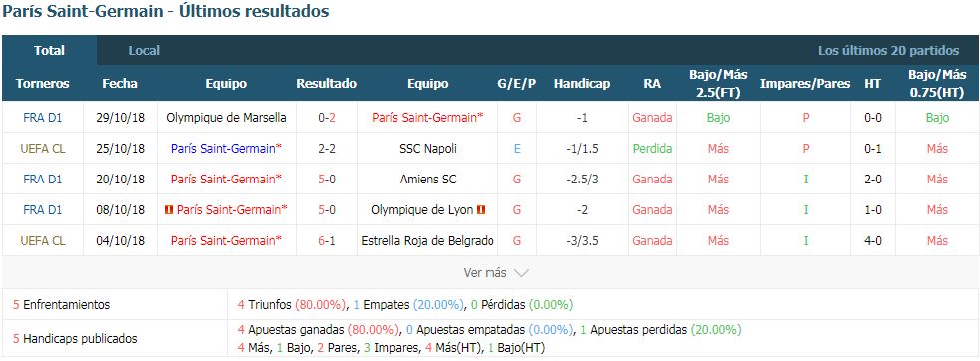Open Estrella Roja de Belgrado team link
The height and width of the screenshot is (361, 980).
(428, 241)
